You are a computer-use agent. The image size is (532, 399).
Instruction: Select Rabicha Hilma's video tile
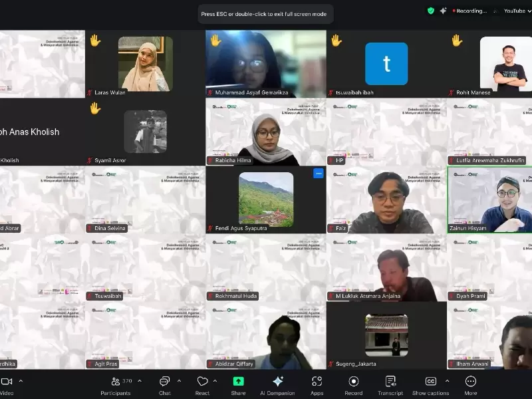pyautogui.click(x=266, y=132)
